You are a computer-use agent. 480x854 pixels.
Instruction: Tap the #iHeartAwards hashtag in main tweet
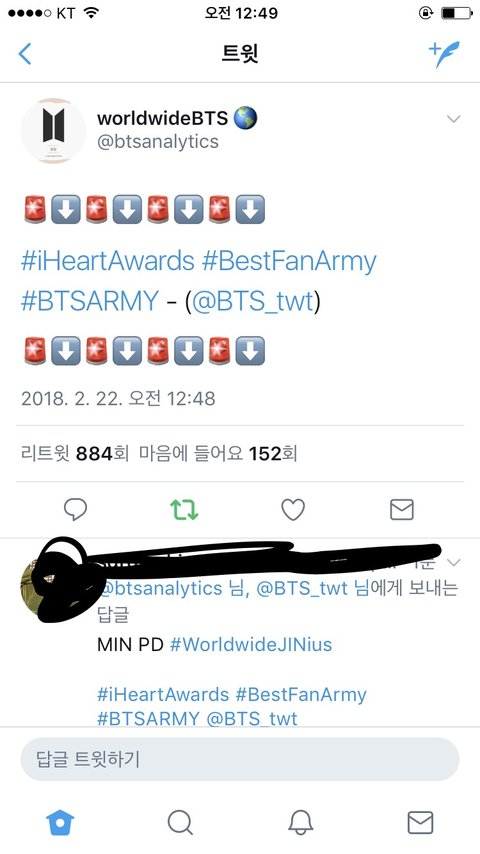107,261
